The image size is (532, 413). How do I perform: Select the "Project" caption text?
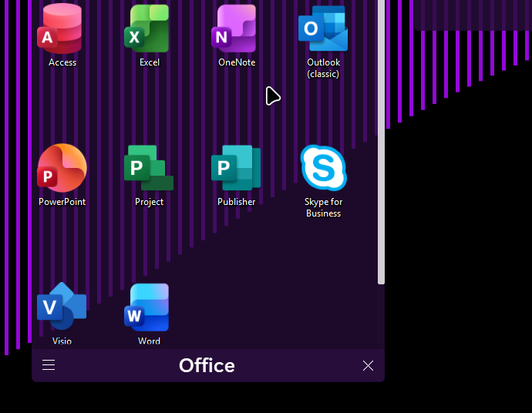pyautogui.click(x=149, y=202)
